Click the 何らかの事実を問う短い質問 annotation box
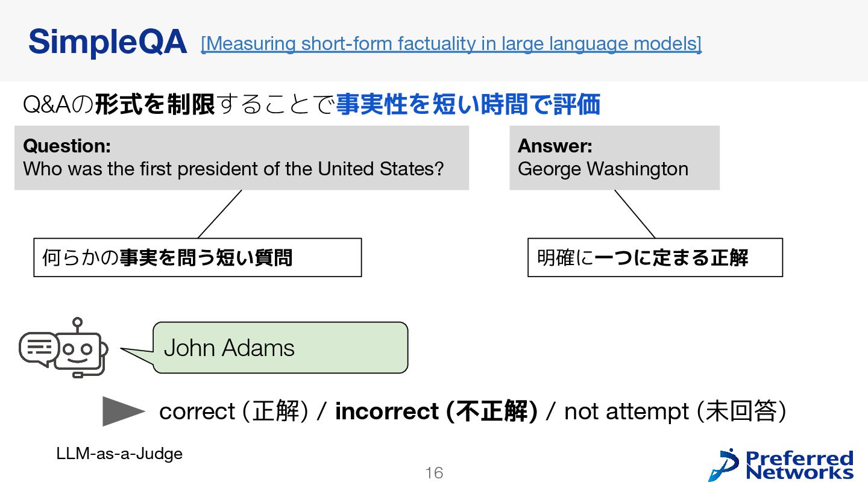The width and height of the screenshot is (868, 488). (198, 257)
